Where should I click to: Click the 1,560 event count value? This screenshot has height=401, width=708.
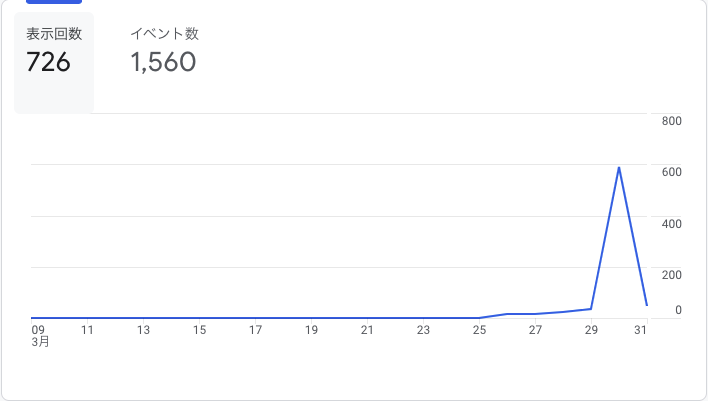pos(163,62)
